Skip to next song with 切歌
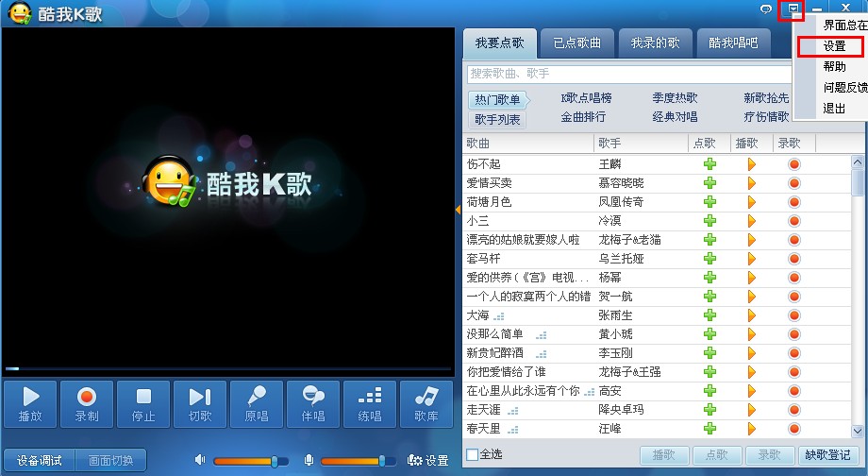This screenshot has width=868, height=476. tap(200, 404)
